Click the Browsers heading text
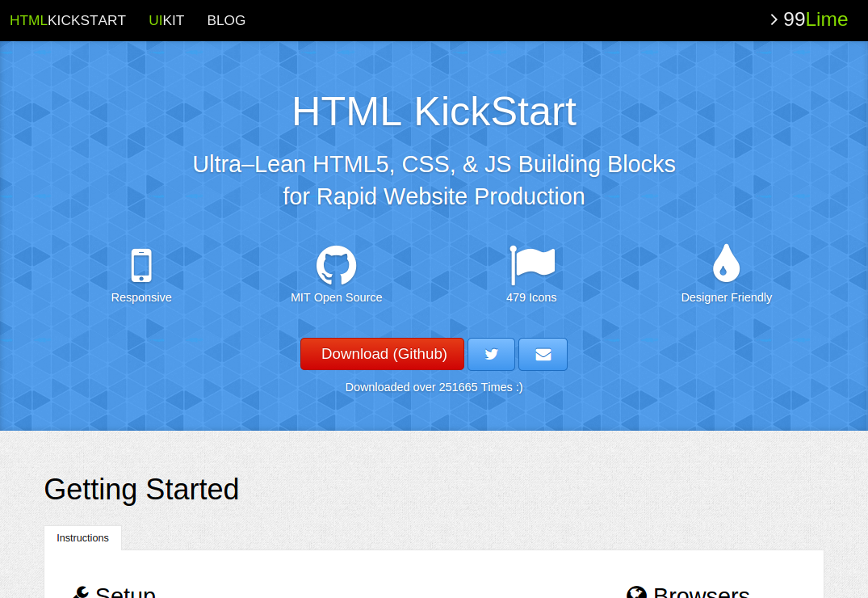 (701, 592)
